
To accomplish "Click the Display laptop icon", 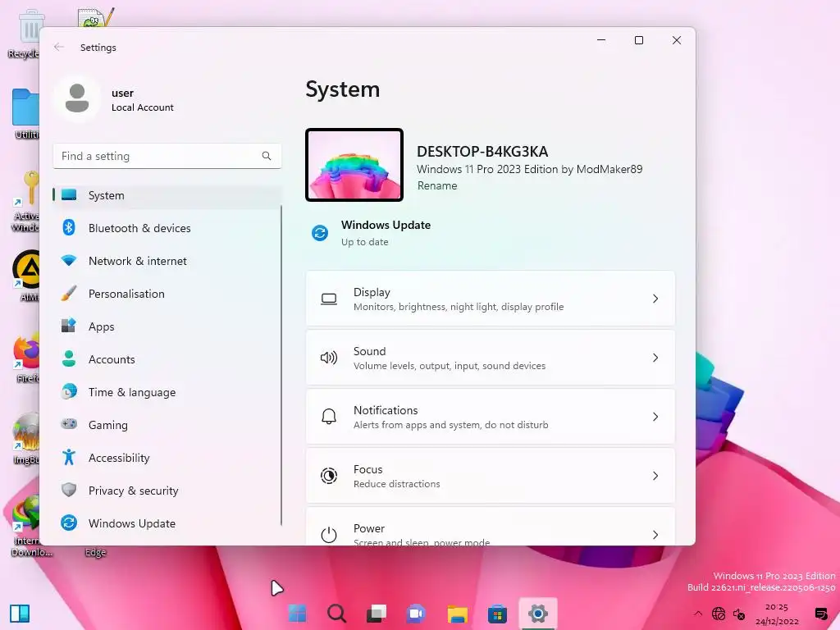I will [x=329, y=299].
